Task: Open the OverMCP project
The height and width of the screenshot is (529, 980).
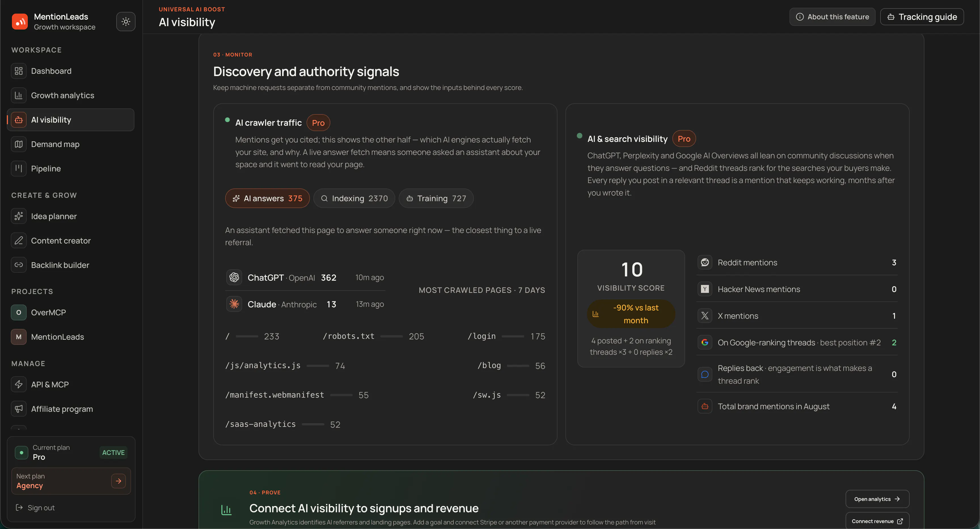Action: click(70, 313)
